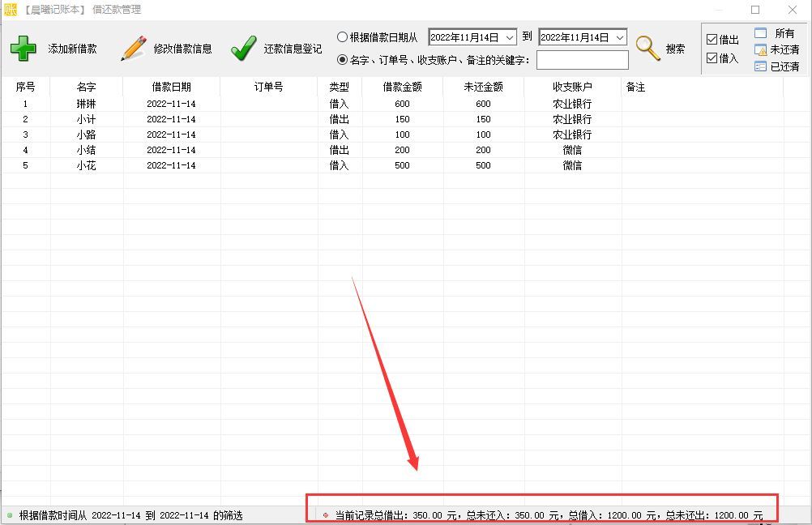This screenshot has height=525, width=812.
Task: Click the green plus add-loan icon
Action: click(x=24, y=49)
